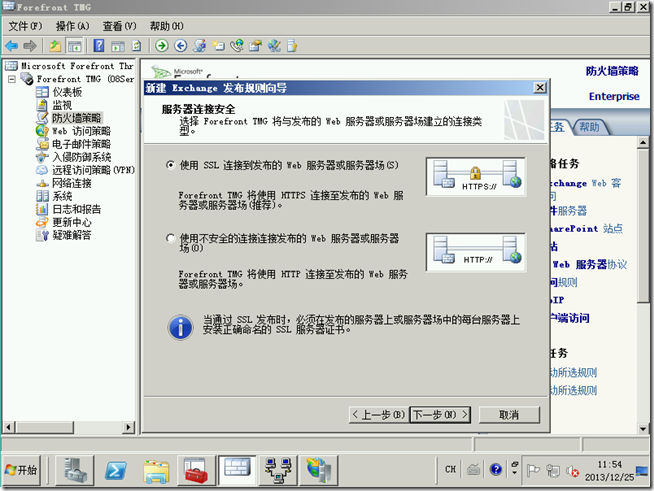Click the blue Back arrow in the toolbar
654x491 pixels.
click(12, 45)
